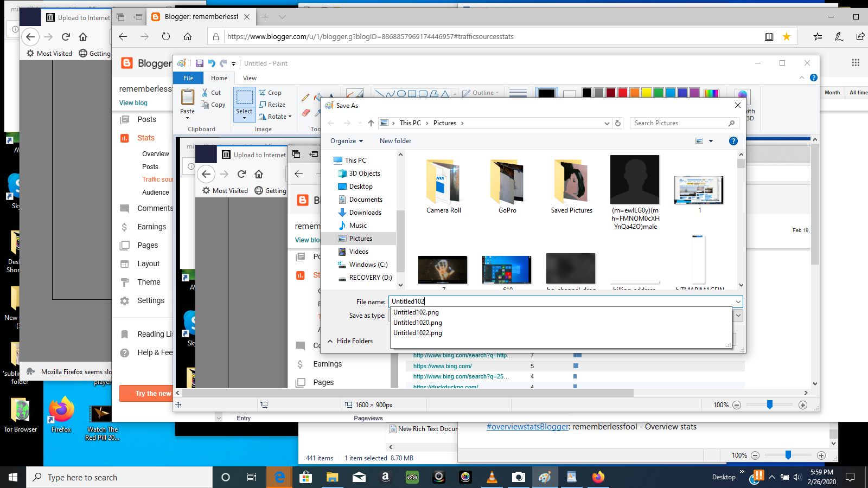Open the VLC cone icon on the taskbar
This screenshot has width=868, height=488.
tap(492, 477)
